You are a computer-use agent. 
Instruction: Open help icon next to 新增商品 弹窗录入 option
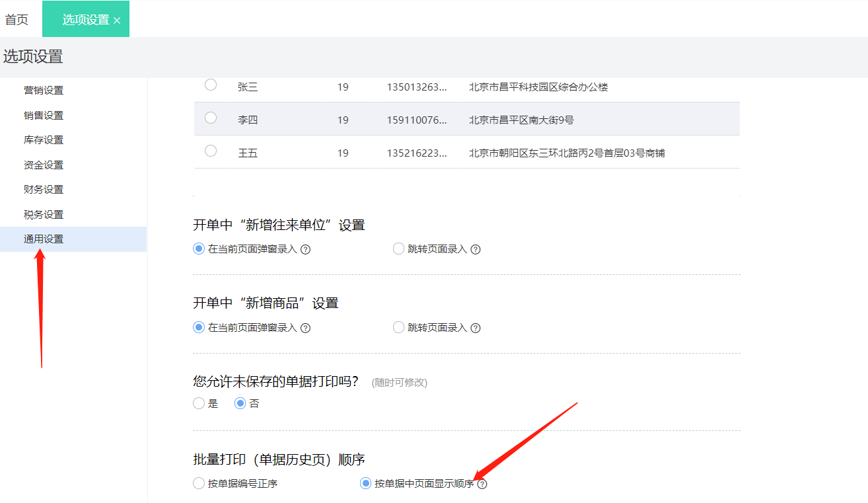(305, 327)
